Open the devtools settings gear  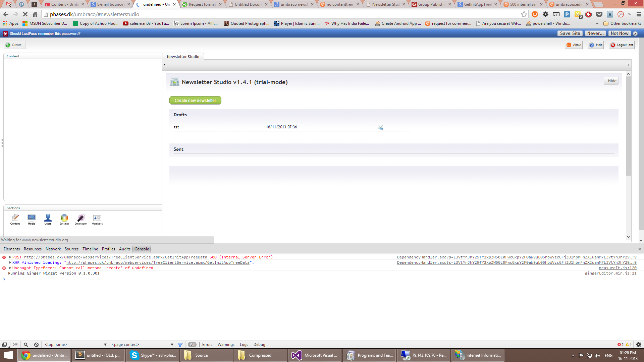coord(639,345)
